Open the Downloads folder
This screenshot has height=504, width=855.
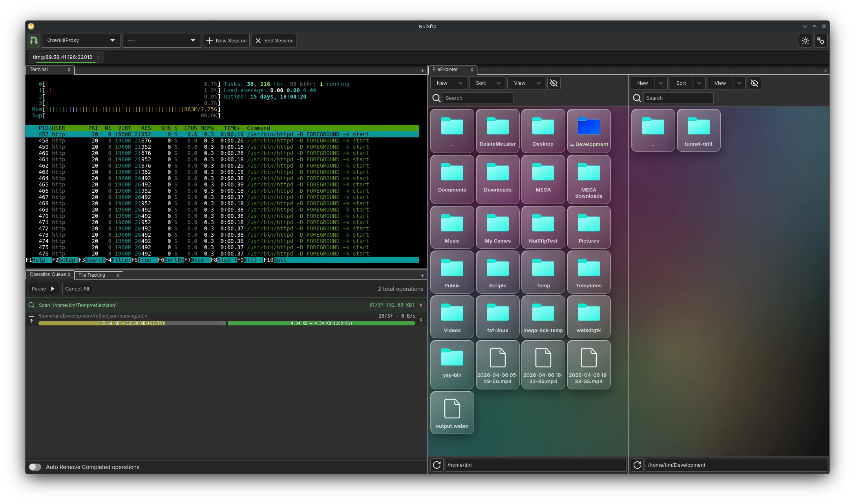click(497, 179)
